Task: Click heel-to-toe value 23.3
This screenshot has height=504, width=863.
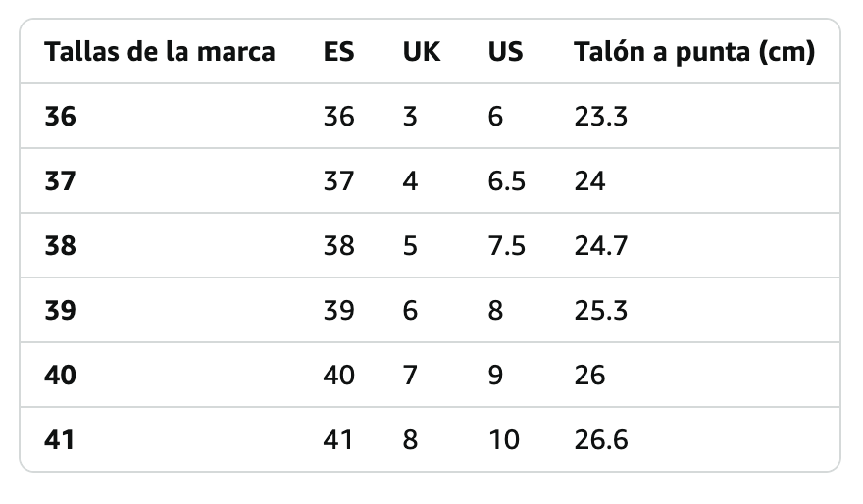Action: [600, 117]
